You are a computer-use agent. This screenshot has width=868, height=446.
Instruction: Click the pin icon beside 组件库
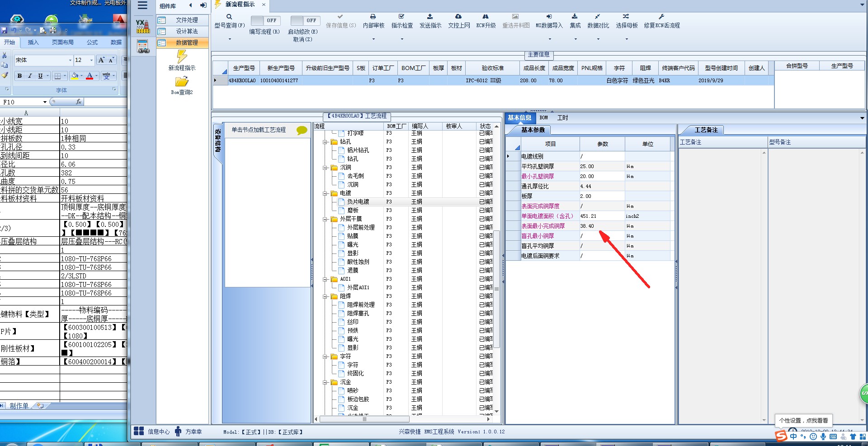(x=203, y=5)
